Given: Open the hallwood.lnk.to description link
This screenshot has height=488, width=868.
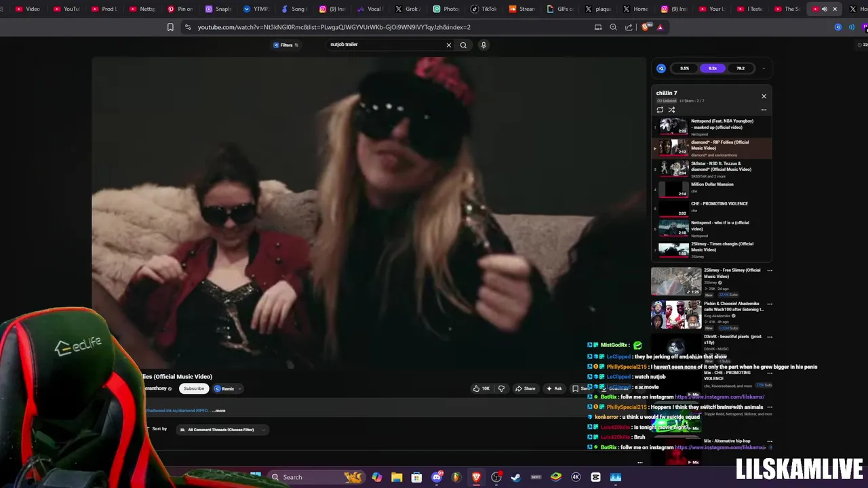Looking at the screenshot, I should click(178, 411).
